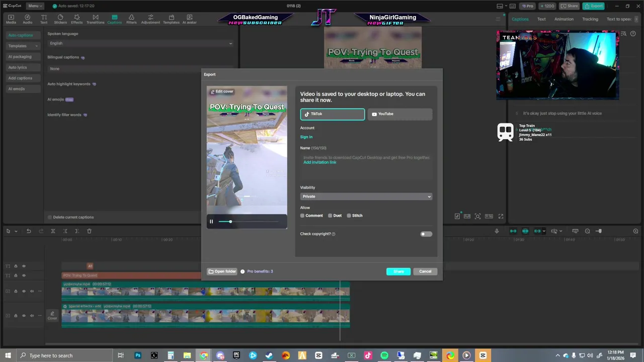
Task: Click the Add invitation link
Action: click(x=320, y=162)
